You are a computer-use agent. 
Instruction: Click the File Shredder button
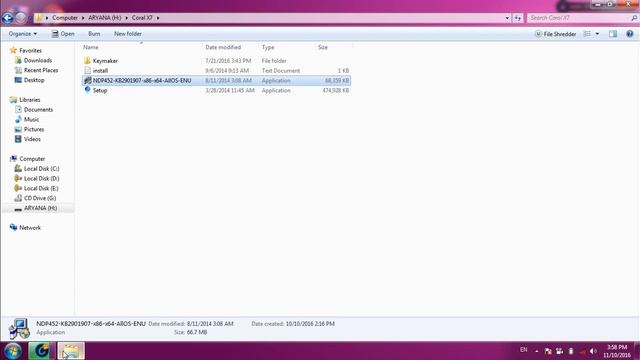pyautogui.click(x=555, y=34)
